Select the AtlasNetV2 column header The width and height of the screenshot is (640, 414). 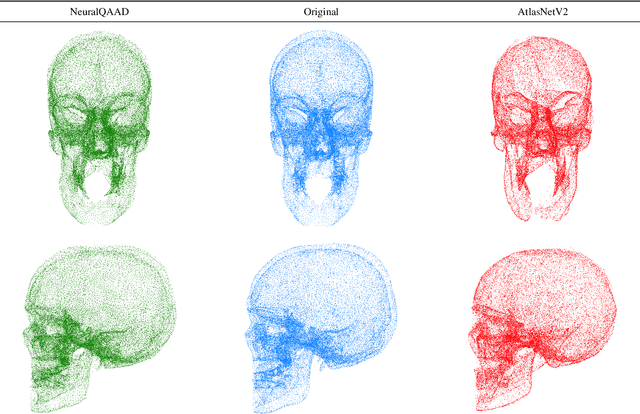click(542, 12)
